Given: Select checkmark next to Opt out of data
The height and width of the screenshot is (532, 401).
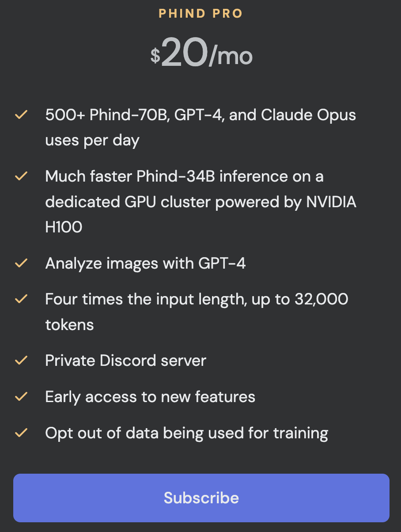Looking at the screenshot, I should click(21, 433).
